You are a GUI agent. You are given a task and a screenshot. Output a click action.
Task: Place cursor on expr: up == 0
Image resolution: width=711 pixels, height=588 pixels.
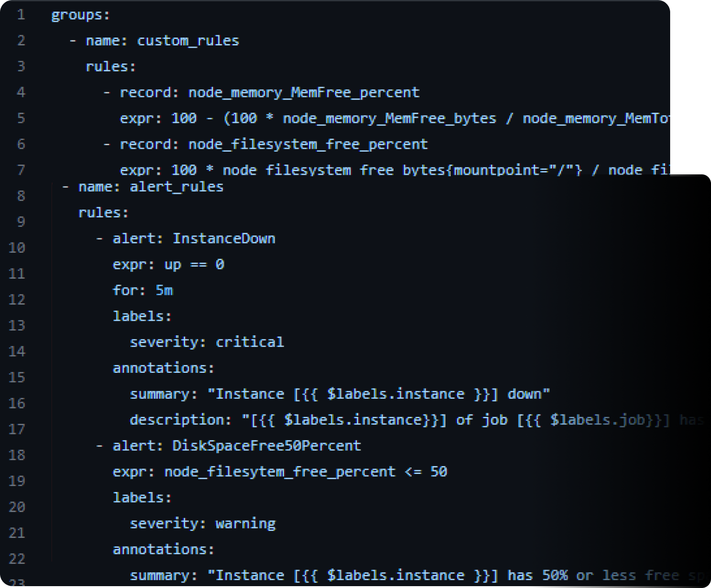click(168, 264)
